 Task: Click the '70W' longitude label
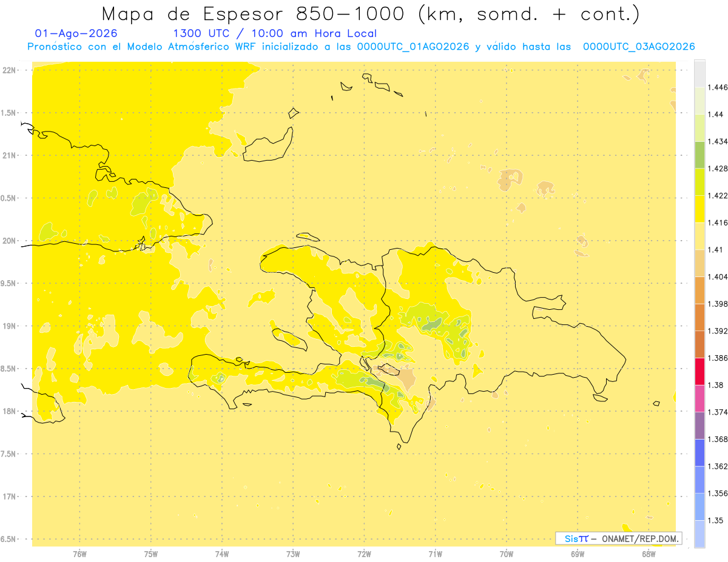click(x=507, y=554)
